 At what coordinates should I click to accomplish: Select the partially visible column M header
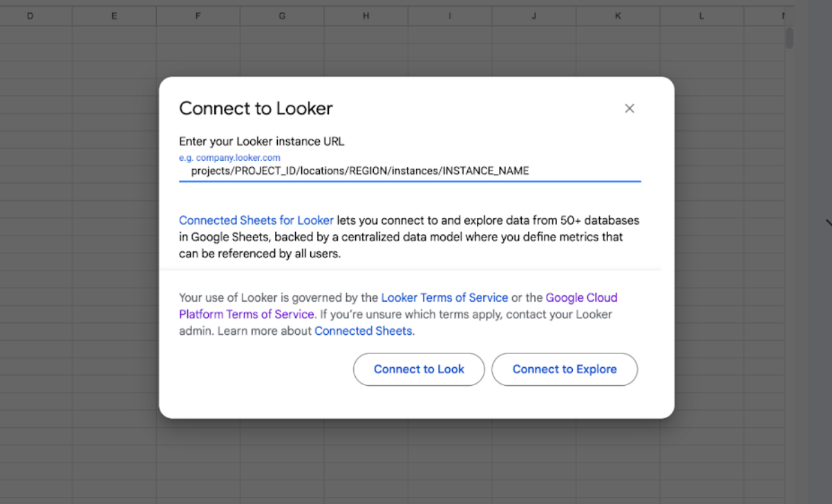[x=782, y=15]
